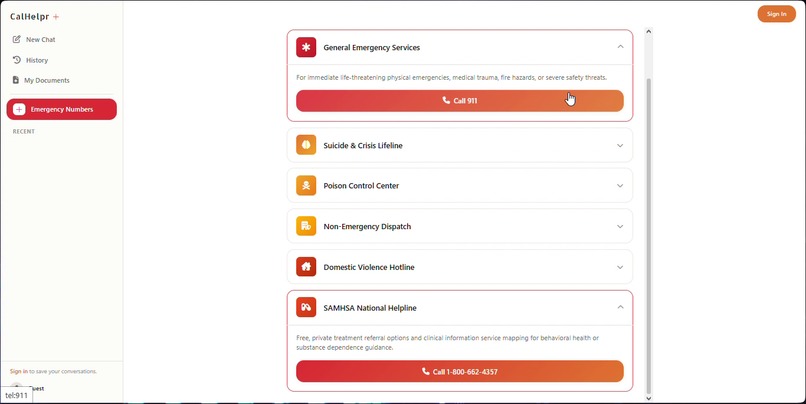This screenshot has width=806, height=404.
Task: Click the vertical scrollbar thumb
Action: 648,236
